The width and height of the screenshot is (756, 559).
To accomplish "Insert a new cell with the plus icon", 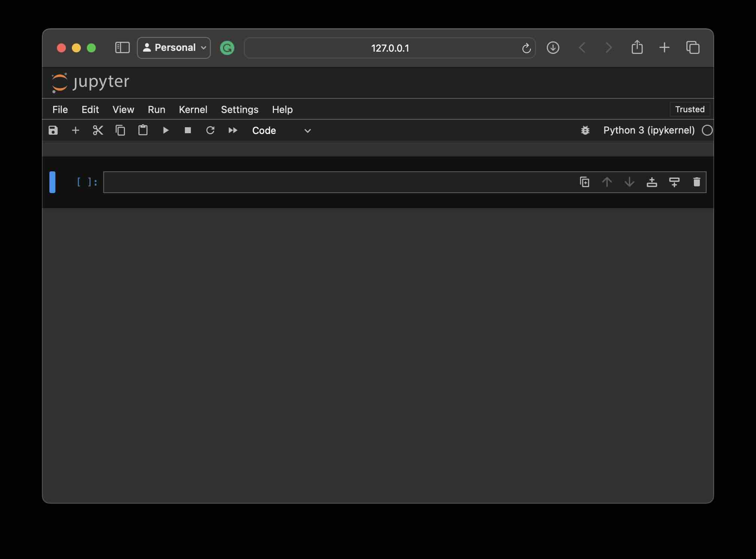I will pos(75,130).
